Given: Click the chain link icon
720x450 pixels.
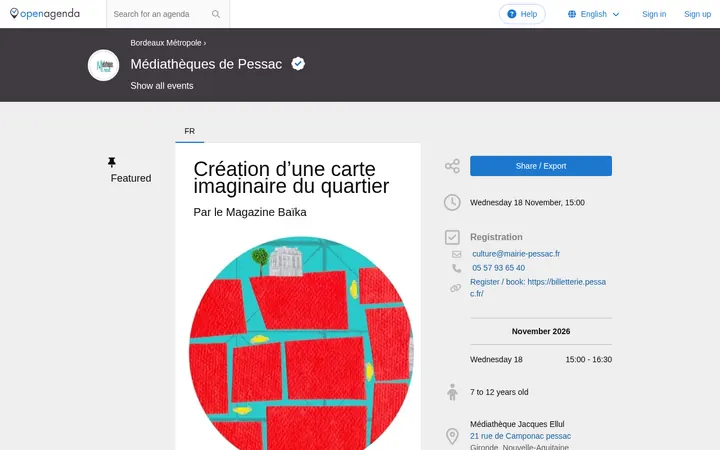Looking at the screenshot, I should pyautogui.click(x=456, y=288).
